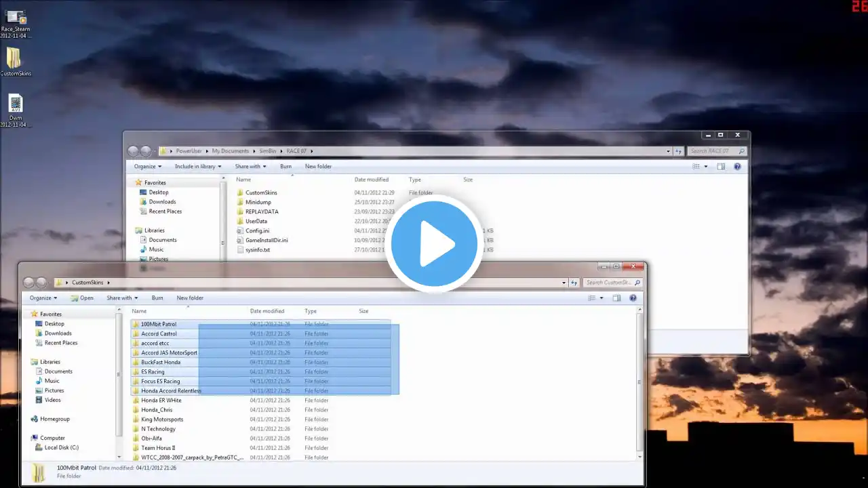Go forward in the RACE 07 window
The width and height of the screenshot is (868, 488).
pos(146,151)
